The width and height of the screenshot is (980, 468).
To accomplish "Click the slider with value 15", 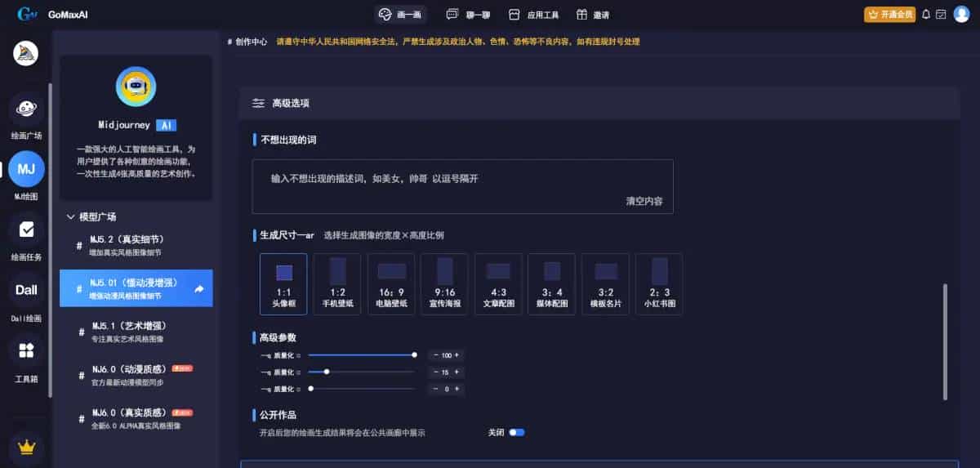I will [362, 372].
